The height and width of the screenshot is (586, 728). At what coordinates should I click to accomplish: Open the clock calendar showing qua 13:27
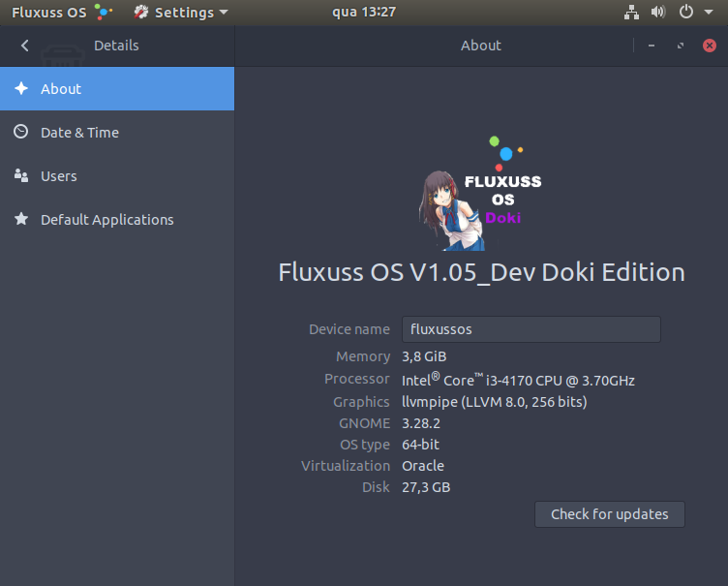(364, 12)
